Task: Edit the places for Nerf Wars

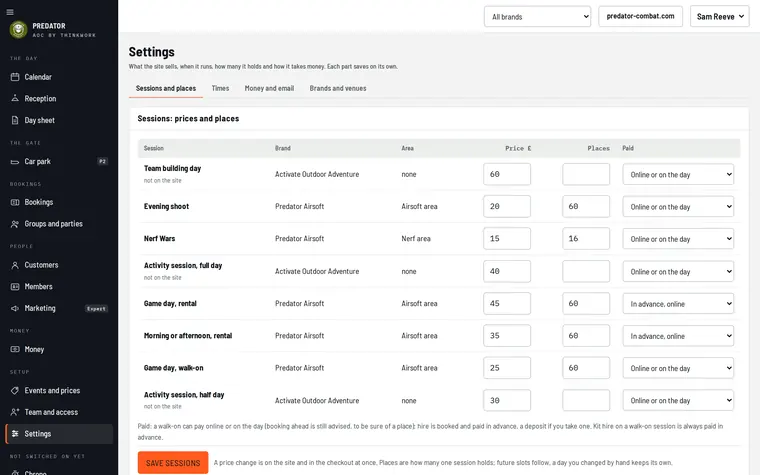Action: tap(586, 238)
